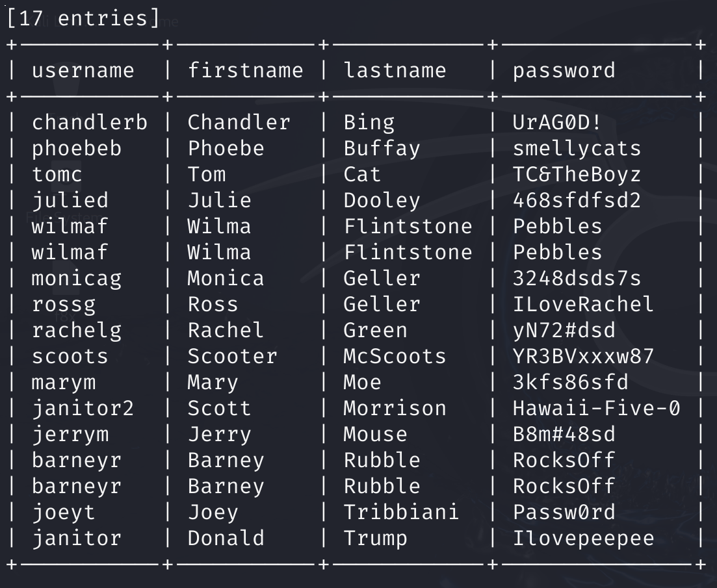This screenshot has width=717, height=588.
Task: Select the chandlerb username cell
Action: pos(90,122)
